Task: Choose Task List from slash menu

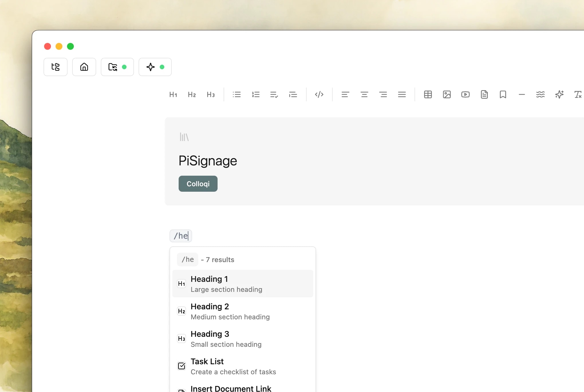Action: 243,366
